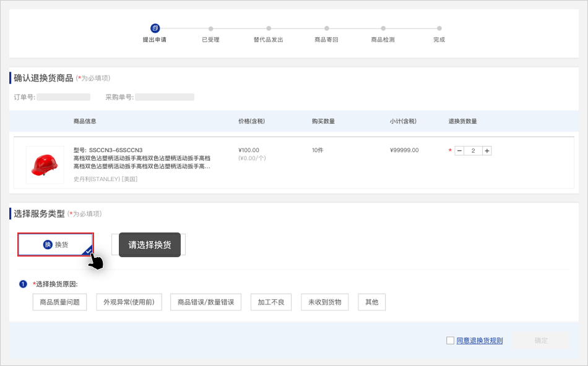Open the 同意退换货规则 link
Image resolution: width=588 pixels, height=366 pixels.
480,341
